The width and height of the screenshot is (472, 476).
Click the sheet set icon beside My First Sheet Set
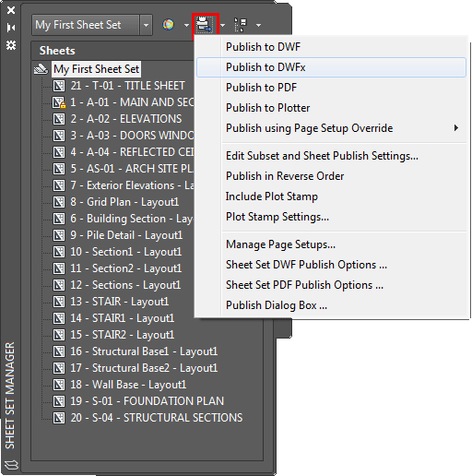[x=41, y=69]
